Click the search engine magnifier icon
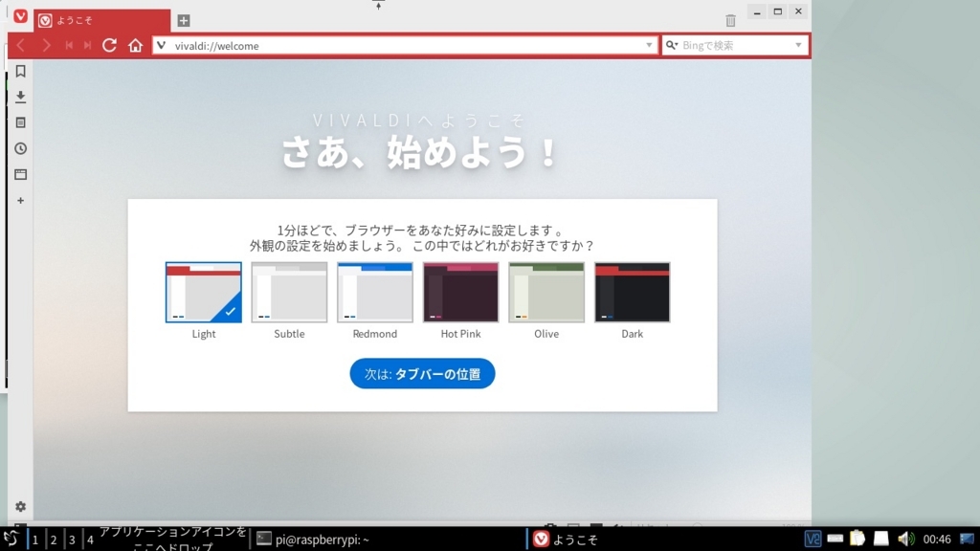This screenshot has height=551, width=980. [672, 46]
